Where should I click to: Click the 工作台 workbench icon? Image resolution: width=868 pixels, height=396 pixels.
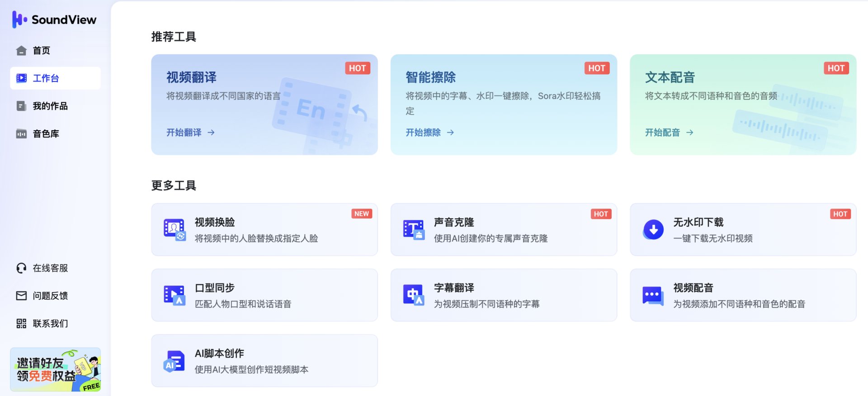coord(21,78)
